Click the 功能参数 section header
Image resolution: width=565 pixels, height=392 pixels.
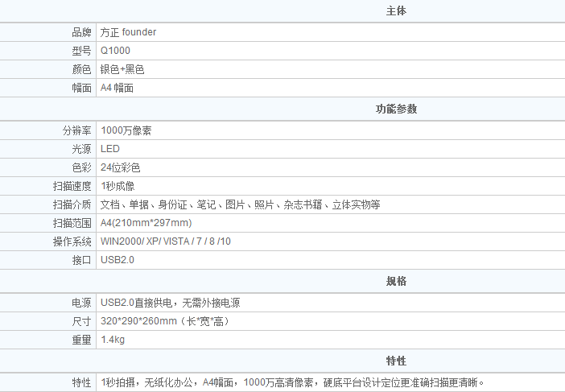click(396, 109)
